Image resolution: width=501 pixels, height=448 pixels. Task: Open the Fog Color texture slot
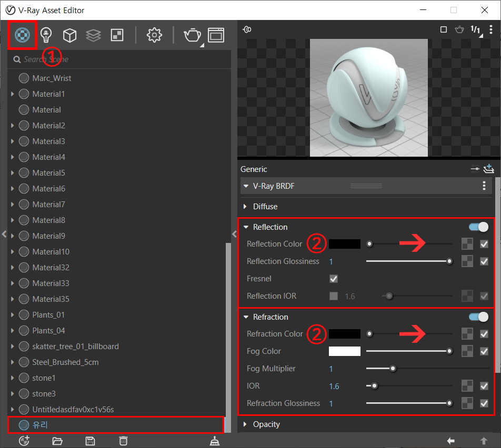[467, 351]
